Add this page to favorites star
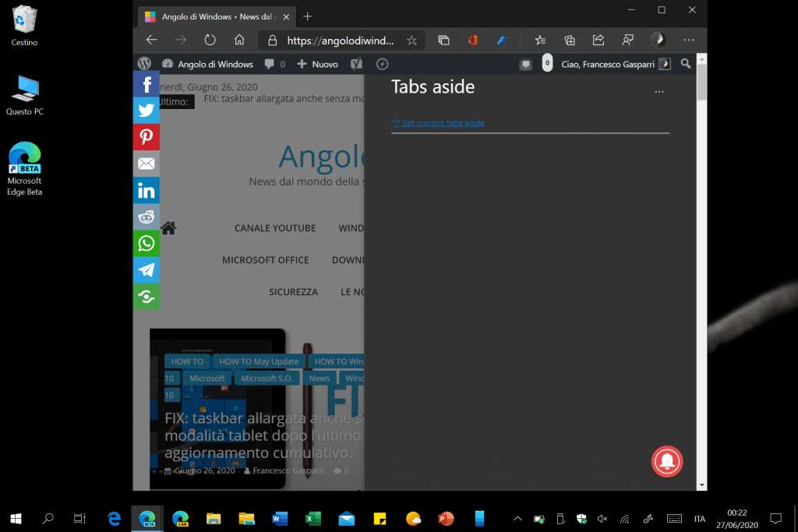The image size is (798, 532). coord(411,41)
